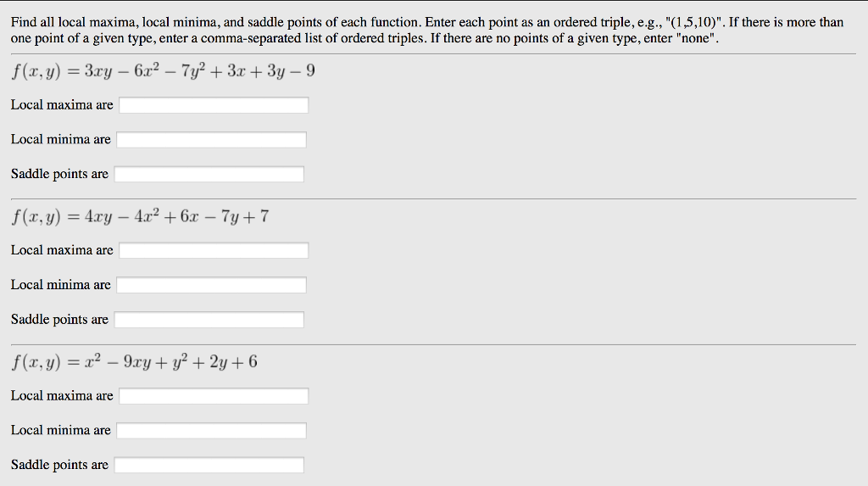The image size is (868, 486).
Task: Click Local minima field for 3xy − 6x² function
Action: pos(211,140)
